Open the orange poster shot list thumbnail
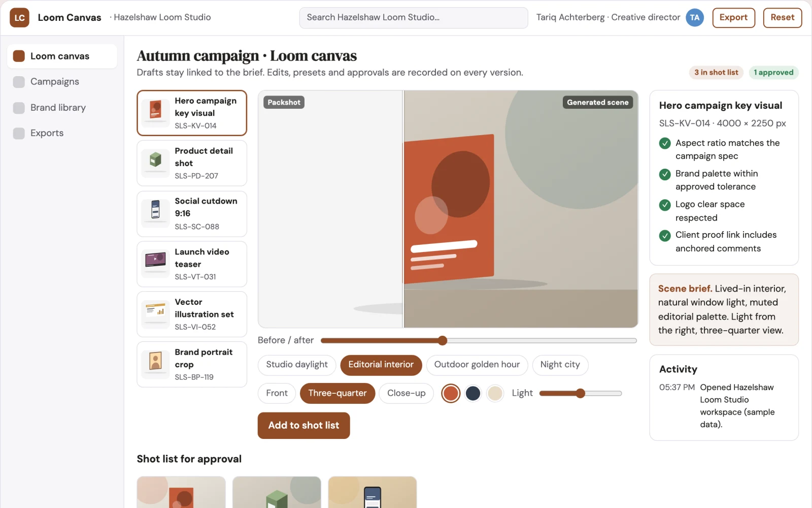Image resolution: width=812 pixels, height=508 pixels. tap(181, 492)
